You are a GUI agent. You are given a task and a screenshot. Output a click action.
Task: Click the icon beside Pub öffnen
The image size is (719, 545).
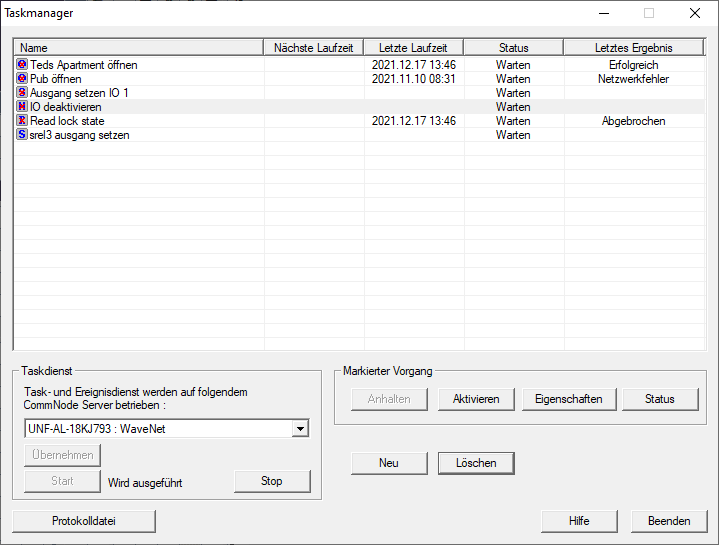point(22,79)
